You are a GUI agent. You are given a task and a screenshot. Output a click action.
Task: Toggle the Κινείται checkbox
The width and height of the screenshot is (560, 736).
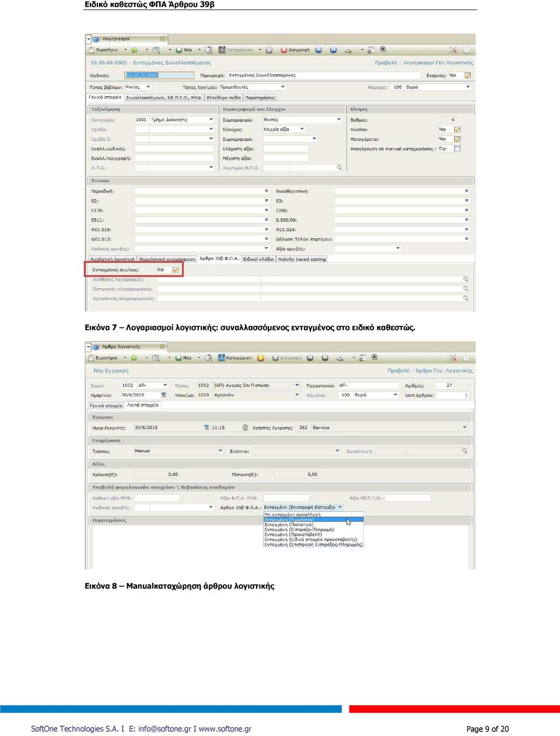457,130
